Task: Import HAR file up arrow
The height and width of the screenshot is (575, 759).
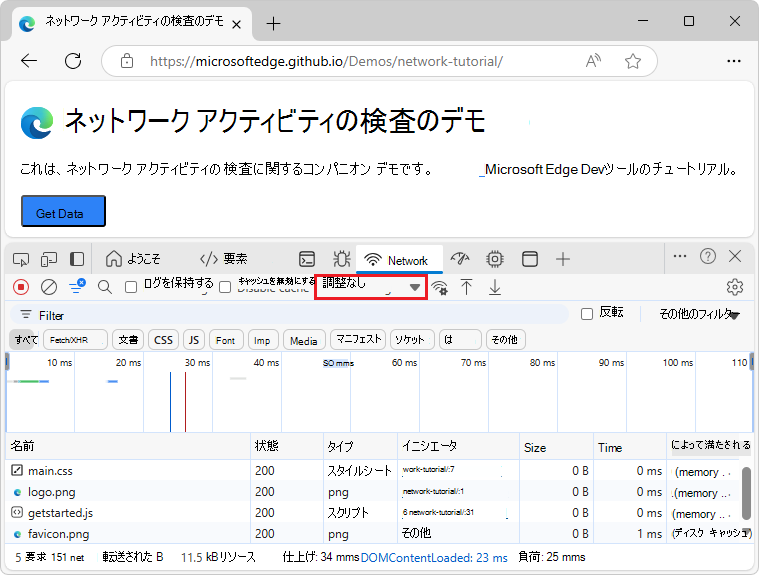Action: pyautogui.click(x=466, y=287)
